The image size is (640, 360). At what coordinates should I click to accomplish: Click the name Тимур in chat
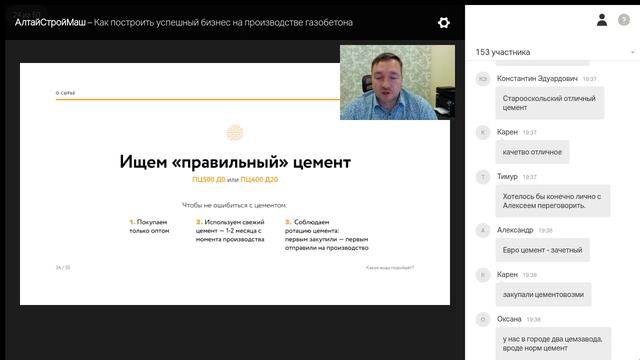click(x=507, y=176)
